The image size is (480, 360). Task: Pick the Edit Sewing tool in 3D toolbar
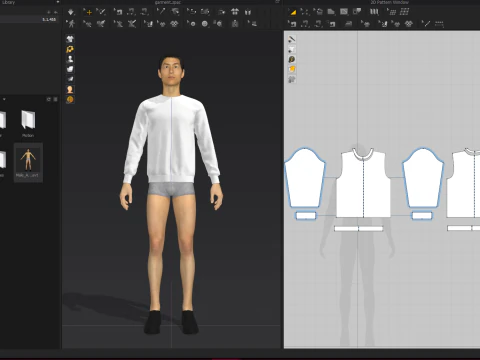pos(118,12)
